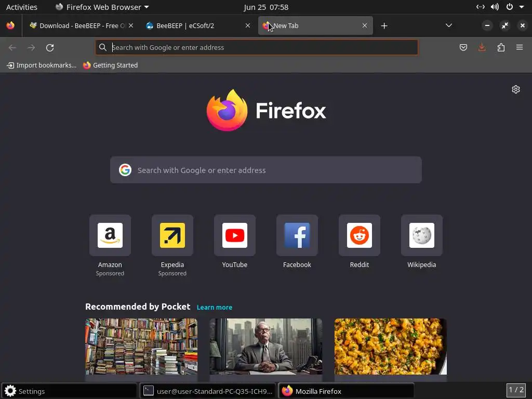Image resolution: width=532 pixels, height=399 pixels.
Task: Open Getting Started bookmark
Action: click(x=111, y=65)
